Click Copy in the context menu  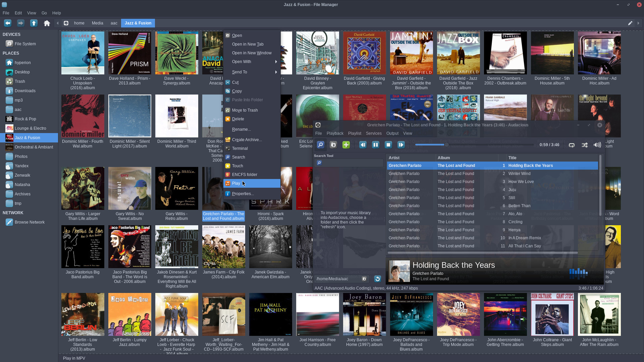click(252, 91)
